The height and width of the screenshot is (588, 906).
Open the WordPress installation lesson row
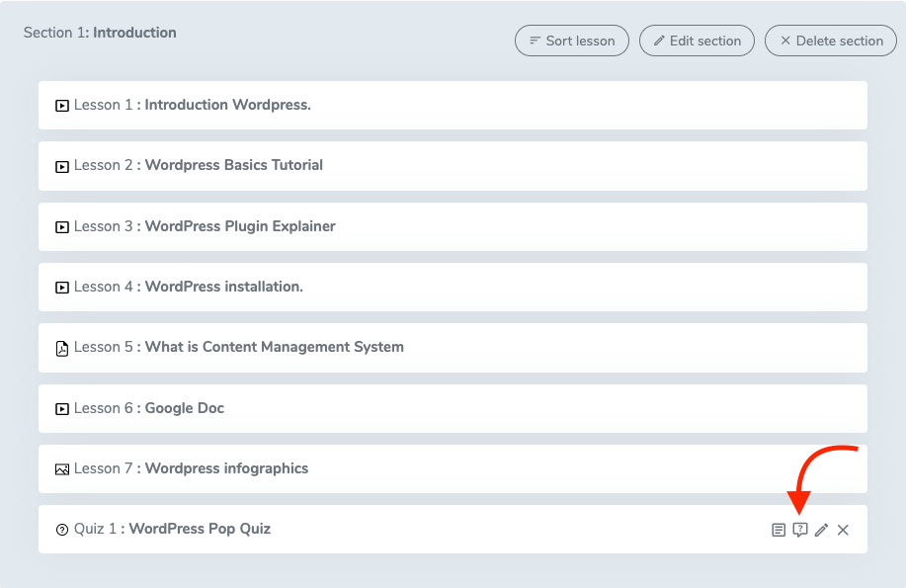[x=223, y=287]
